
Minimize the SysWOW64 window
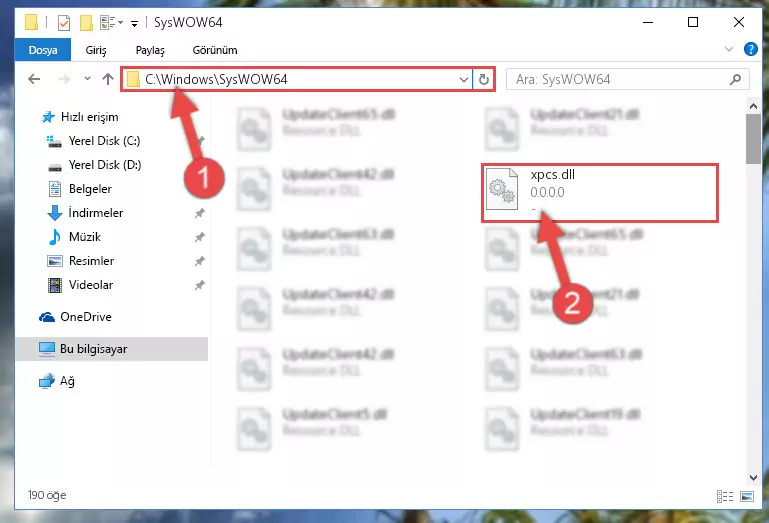point(648,22)
